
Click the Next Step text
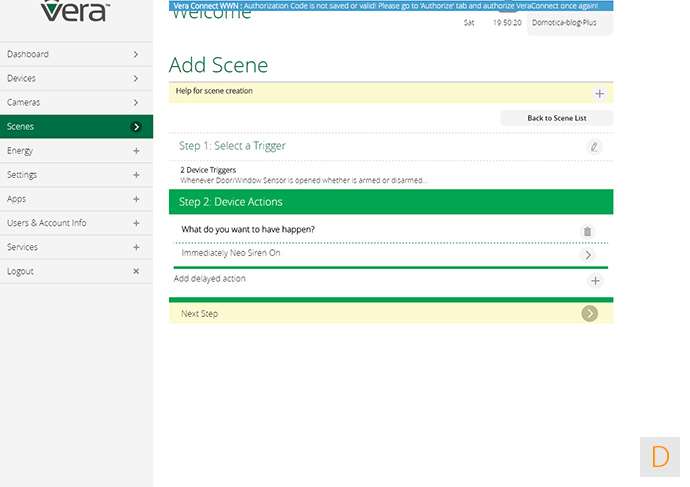tap(199, 314)
